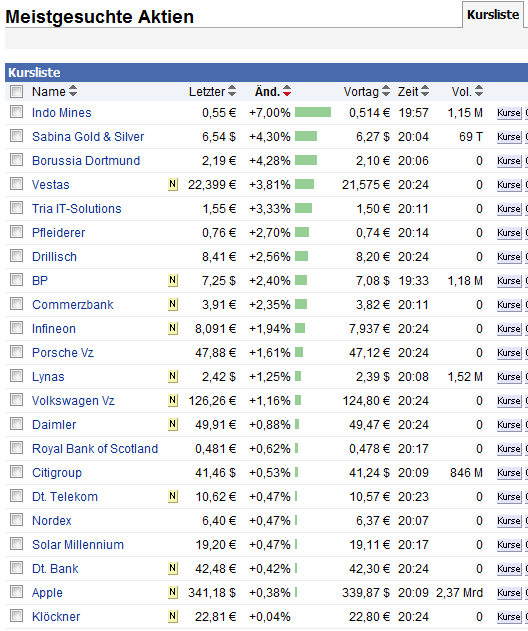This screenshot has width=528, height=631.
Task: Check the box next to Pfleiderer
Action: (16, 232)
